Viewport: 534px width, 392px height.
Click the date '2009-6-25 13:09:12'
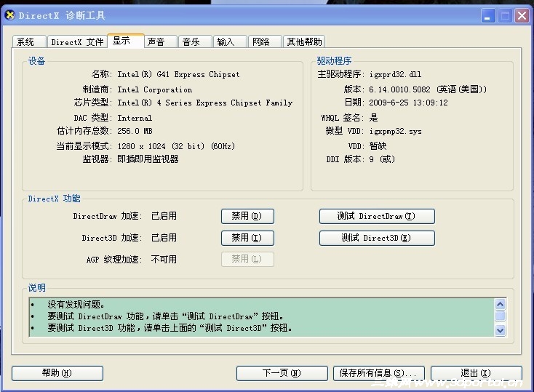(408, 103)
